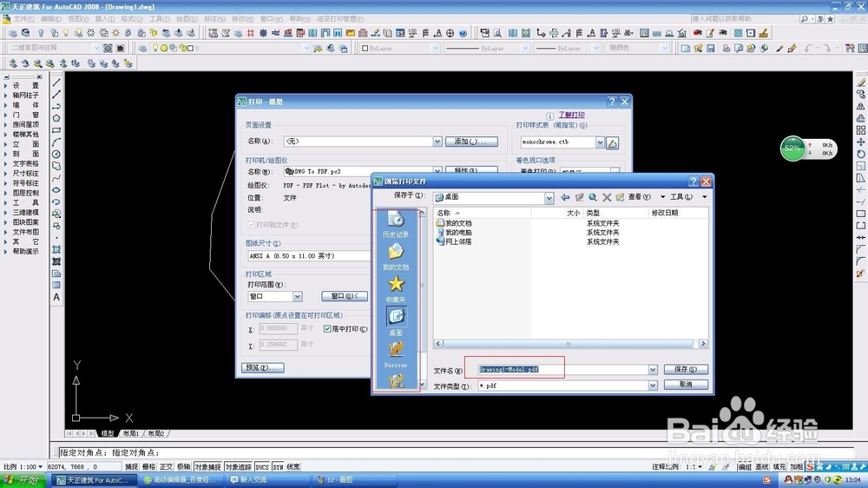
Task: Toggle DYN dynamic input button
Action: [x=278, y=467]
